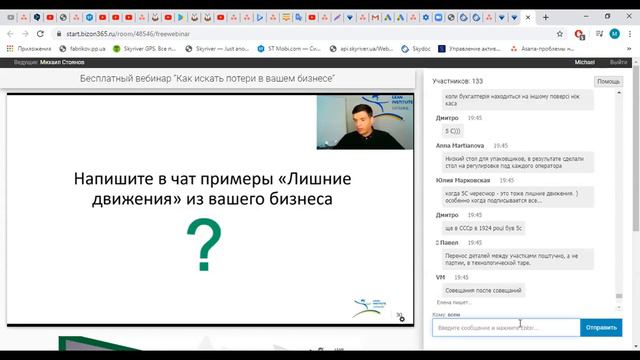This screenshot has width=640, height=360.
Task: Click the page scrollbar thumb on the right
Action: (x=636, y=149)
